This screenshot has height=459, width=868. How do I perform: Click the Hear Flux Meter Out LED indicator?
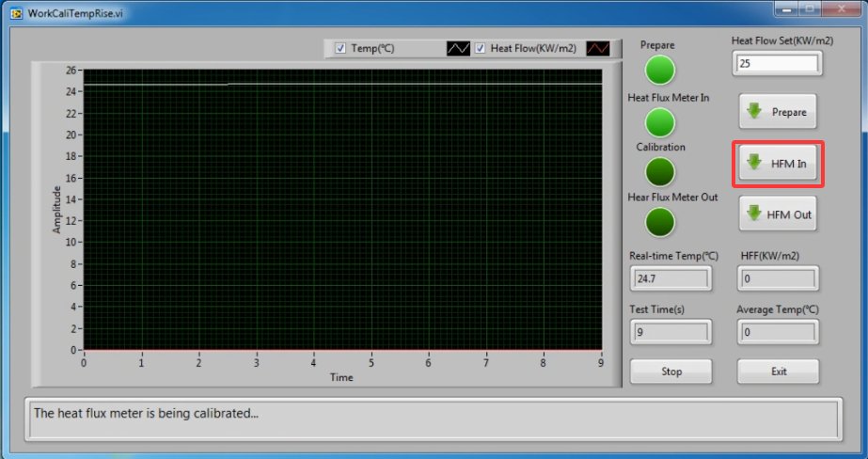tap(660, 222)
